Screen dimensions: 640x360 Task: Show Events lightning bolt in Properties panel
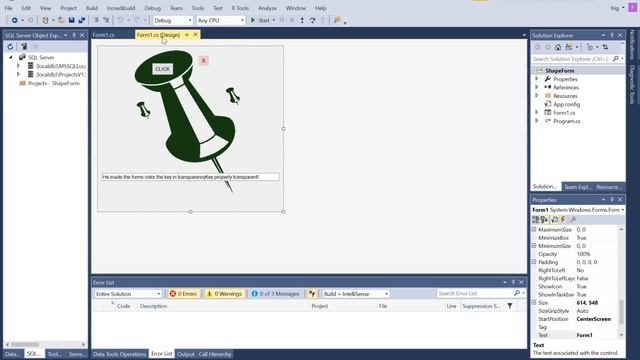click(x=563, y=220)
